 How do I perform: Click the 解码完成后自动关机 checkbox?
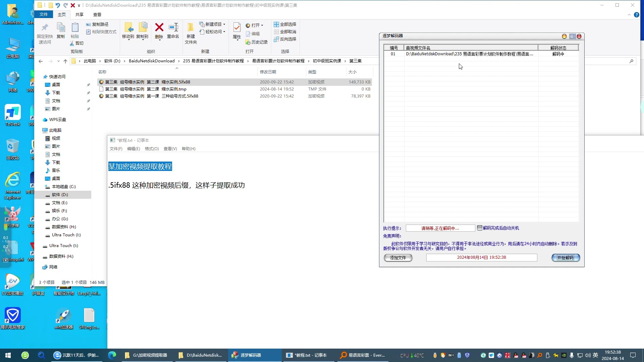480,228
